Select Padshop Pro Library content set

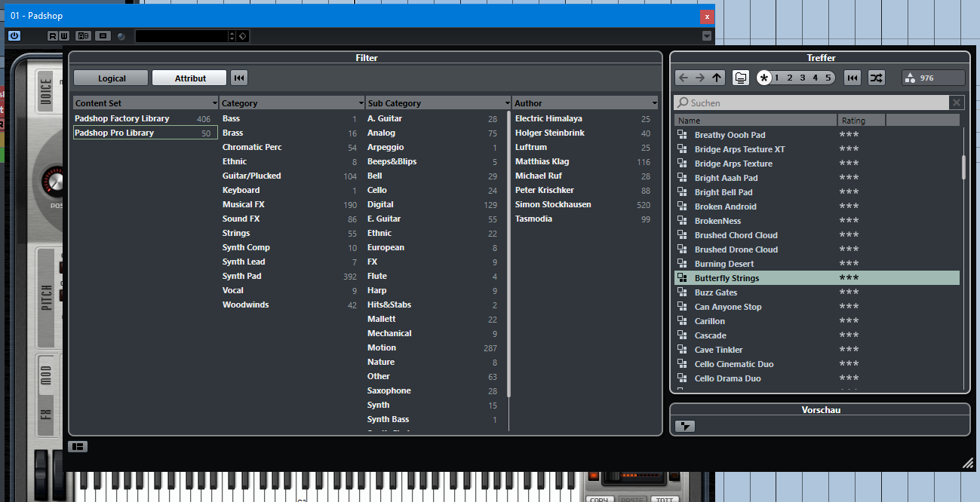(146, 133)
